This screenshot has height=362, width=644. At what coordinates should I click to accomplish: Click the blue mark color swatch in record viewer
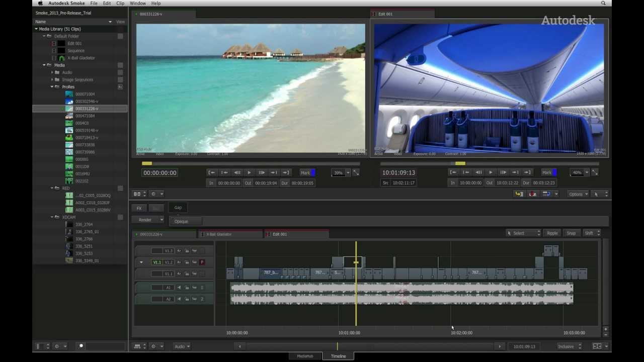coord(554,172)
